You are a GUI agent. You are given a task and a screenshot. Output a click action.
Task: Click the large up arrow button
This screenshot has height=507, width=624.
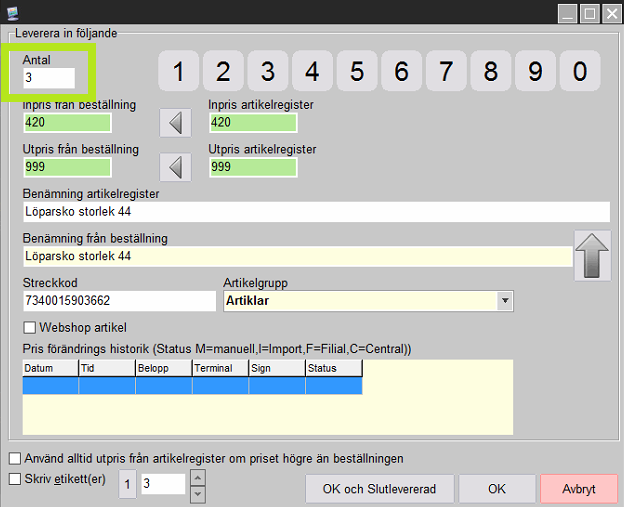pos(591,254)
